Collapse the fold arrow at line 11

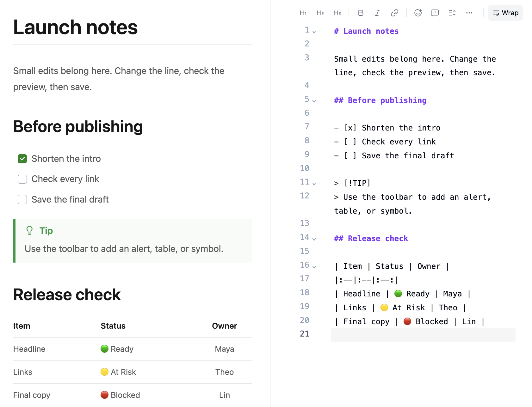(314, 184)
